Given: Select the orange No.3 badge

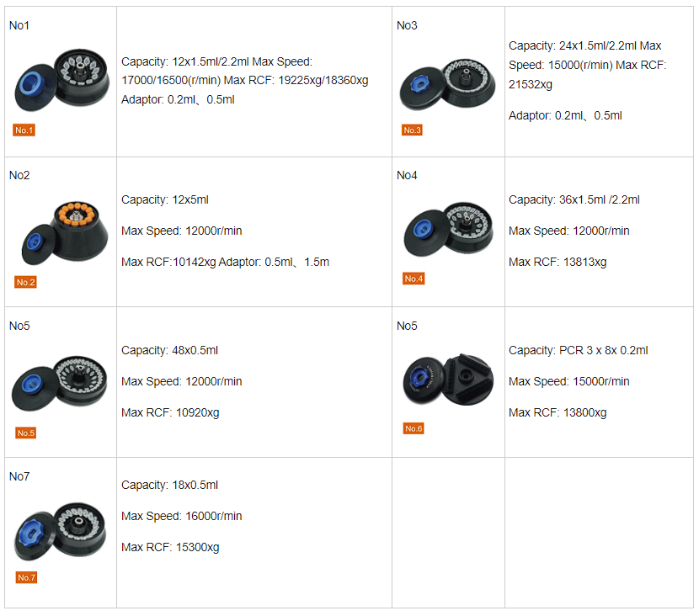Looking at the screenshot, I should (x=412, y=130).
